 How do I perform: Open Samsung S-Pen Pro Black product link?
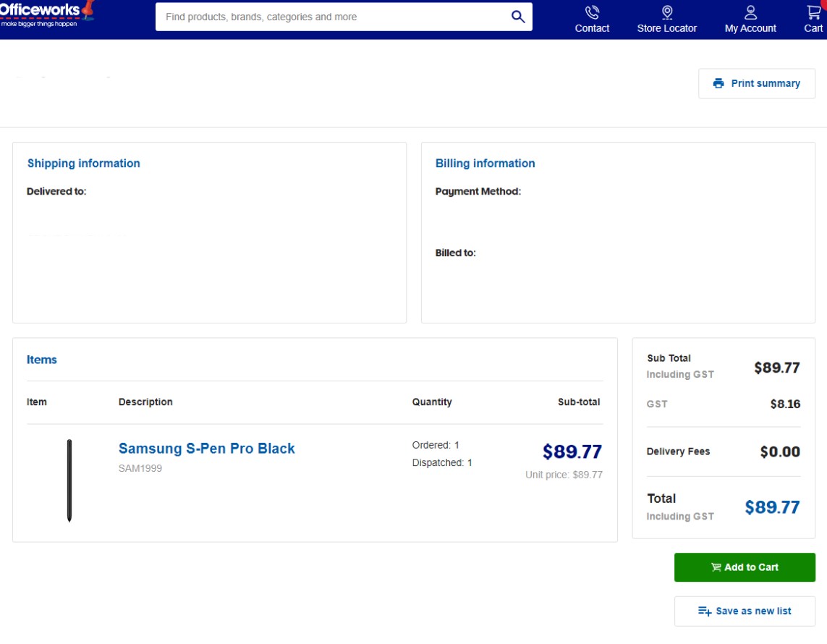tap(206, 449)
